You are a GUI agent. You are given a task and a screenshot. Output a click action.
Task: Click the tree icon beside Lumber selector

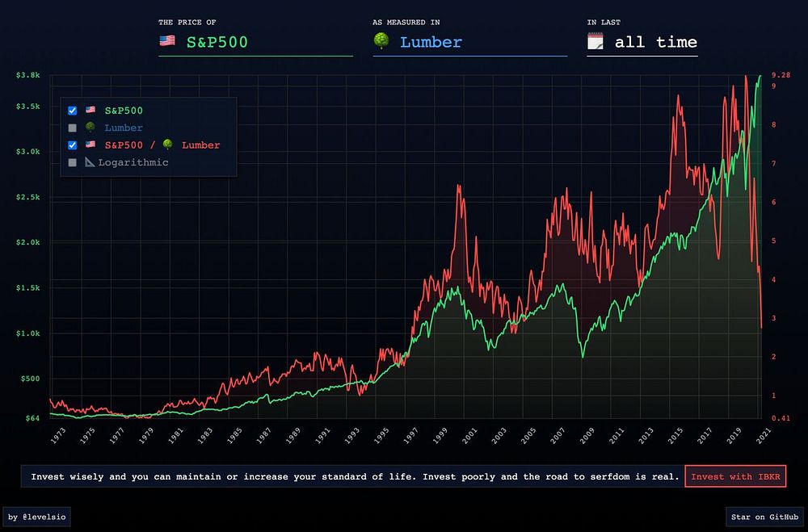tap(381, 40)
